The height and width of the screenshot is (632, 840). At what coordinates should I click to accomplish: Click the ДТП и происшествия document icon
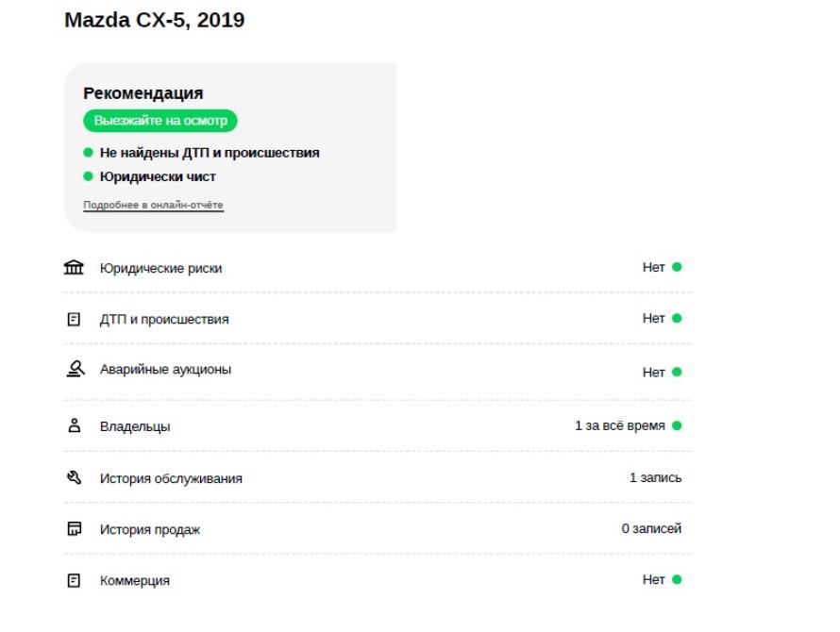[x=74, y=319]
